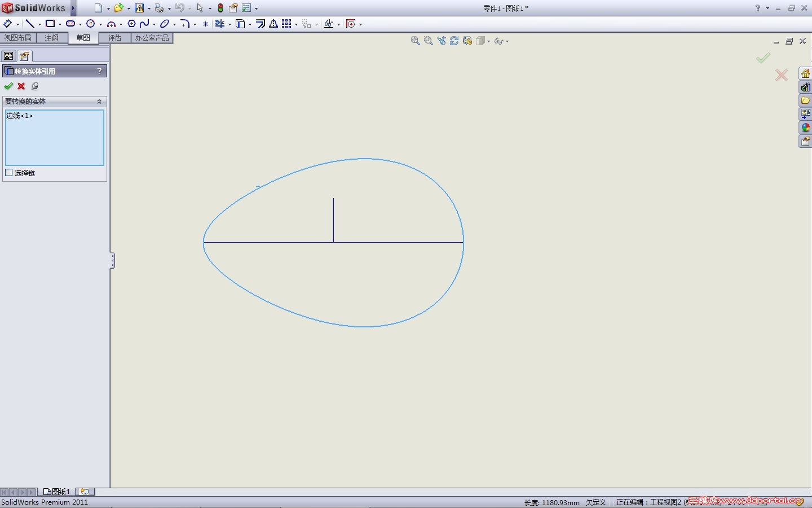Click the 欠定义 status bar text

point(595,502)
